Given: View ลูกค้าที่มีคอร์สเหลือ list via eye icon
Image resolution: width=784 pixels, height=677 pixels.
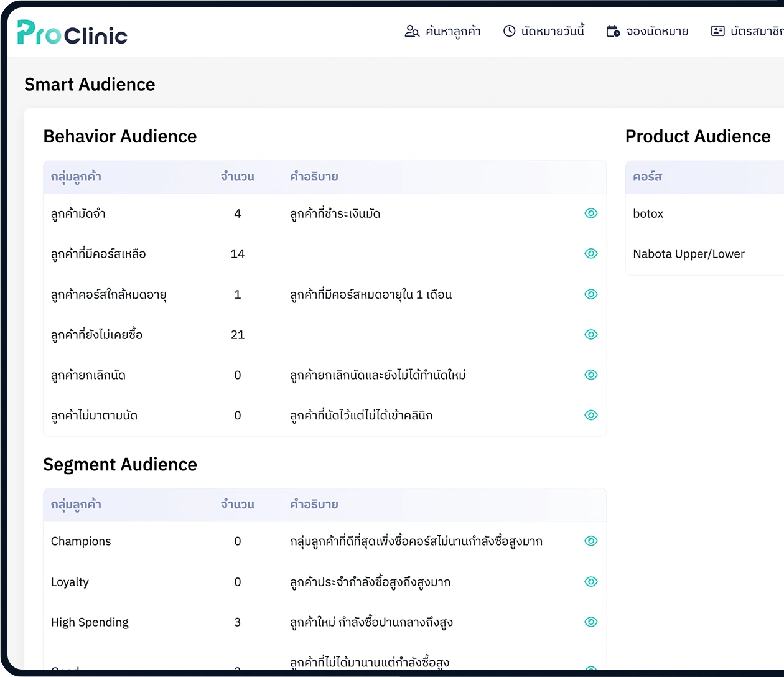Looking at the screenshot, I should [590, 254].
